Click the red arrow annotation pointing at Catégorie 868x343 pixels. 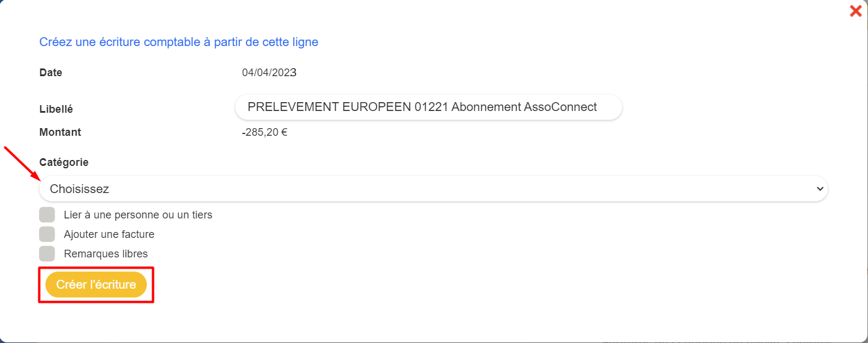22,164
